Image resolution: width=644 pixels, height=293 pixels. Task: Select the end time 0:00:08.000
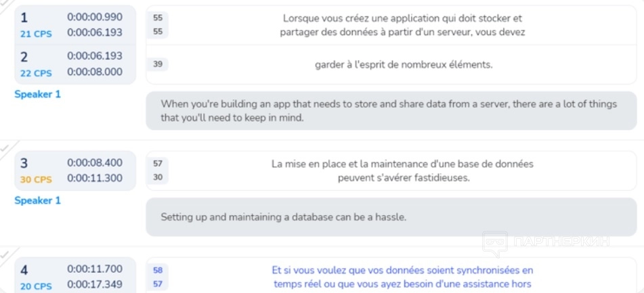95,72
